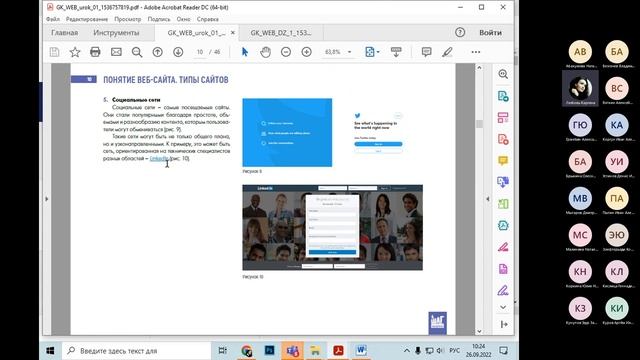
Task: Click the LinkedIn screenshot figure 10
Action: pos(333,227)
